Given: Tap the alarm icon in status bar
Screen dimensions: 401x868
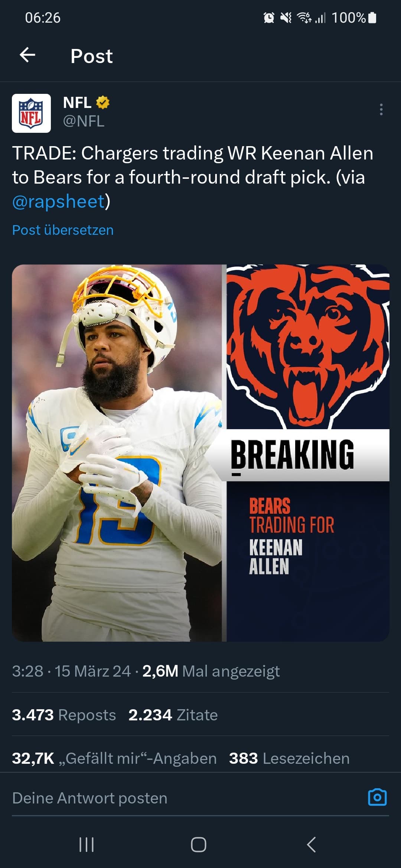Looking at the screenshot, I should 269,17.
